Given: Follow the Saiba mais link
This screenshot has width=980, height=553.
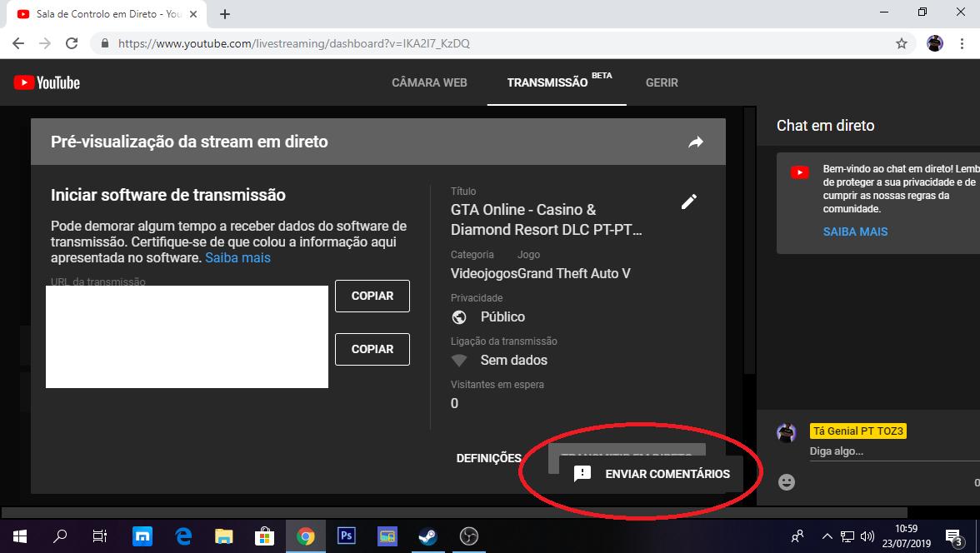Looking at the screenshot, I should tap(237, 257).
